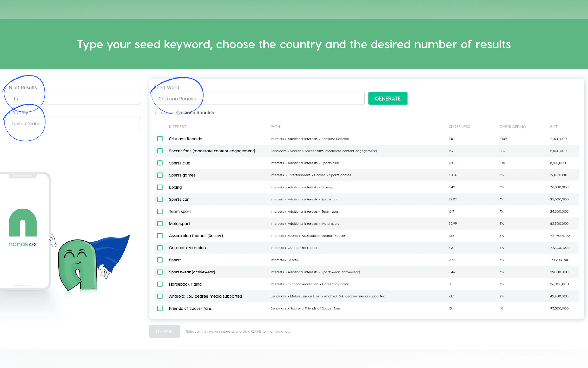Tick Association football (Soccer) checkbox
Image resolution: width=588 pixels, height=368 pixels.
[x=160, y=236]
